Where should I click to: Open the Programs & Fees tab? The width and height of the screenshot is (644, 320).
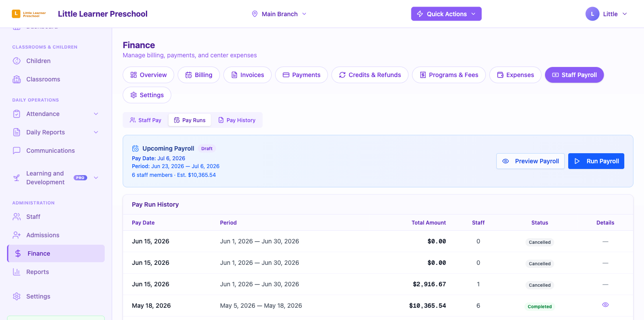(x=449, y=75)
